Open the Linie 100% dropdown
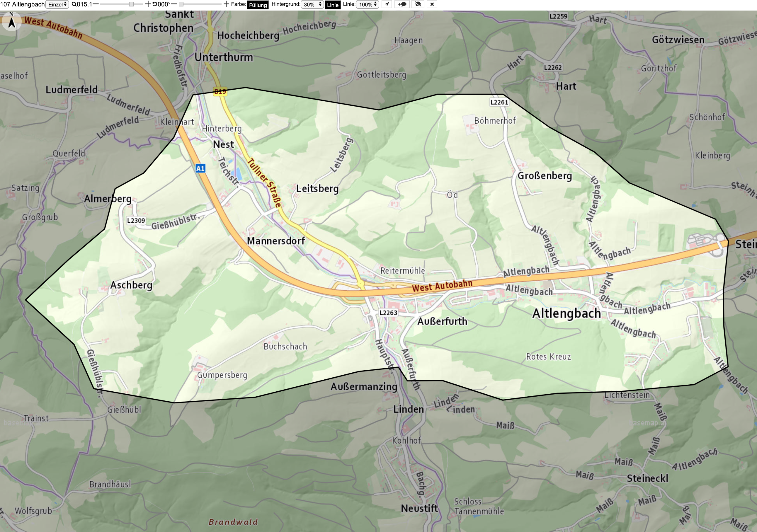Screen dimensions: 757x532 (368, 4)
